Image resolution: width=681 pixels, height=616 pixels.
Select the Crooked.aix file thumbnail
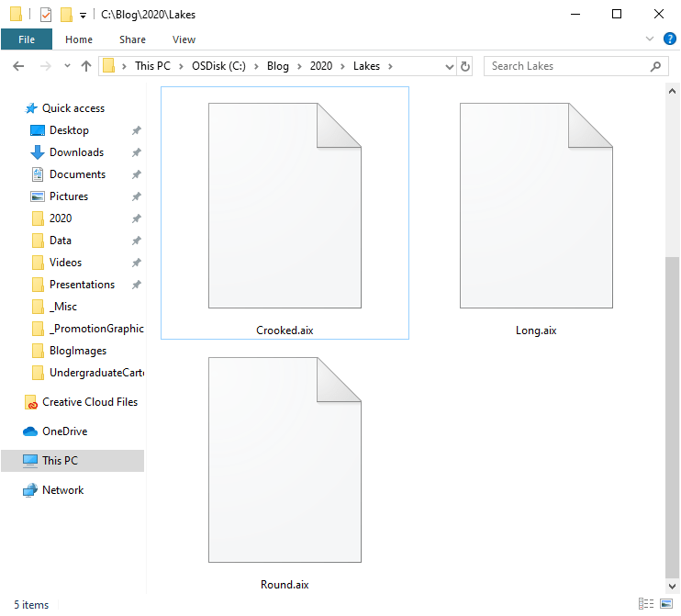pos(285,206)
